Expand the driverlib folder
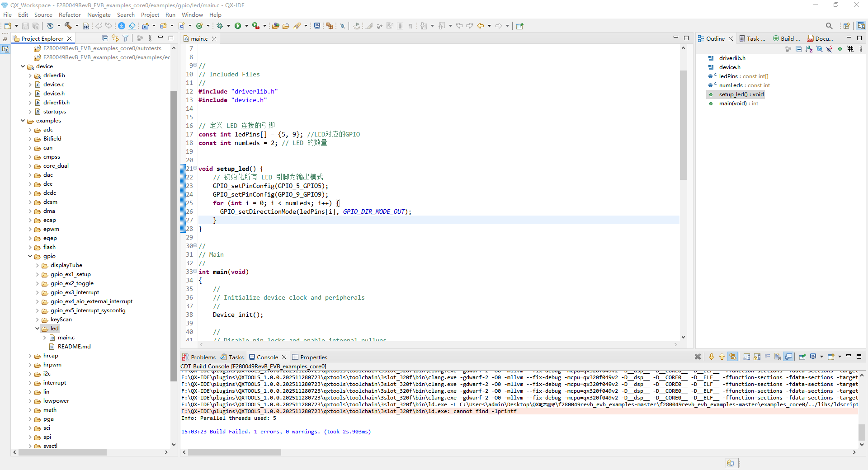This screenshot has height=470, width=868. (30, 75)
